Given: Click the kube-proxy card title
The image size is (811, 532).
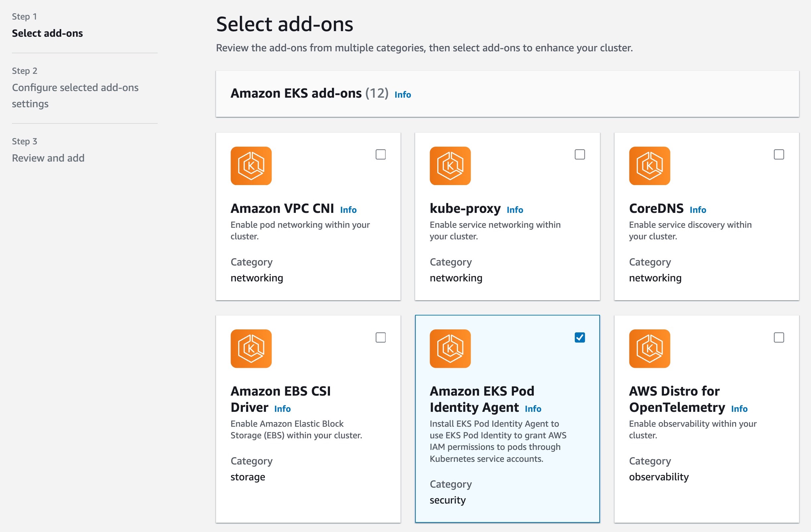Looking at the screenshot, I should 465,208.
